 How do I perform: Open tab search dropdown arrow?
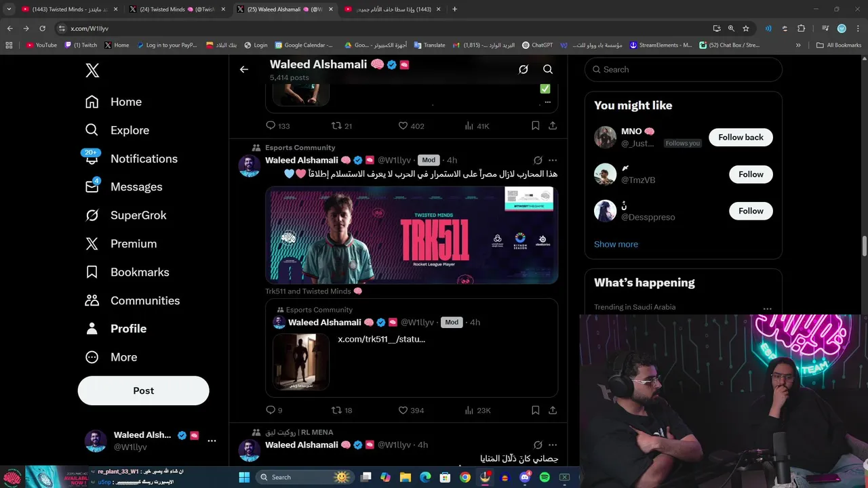9,9
